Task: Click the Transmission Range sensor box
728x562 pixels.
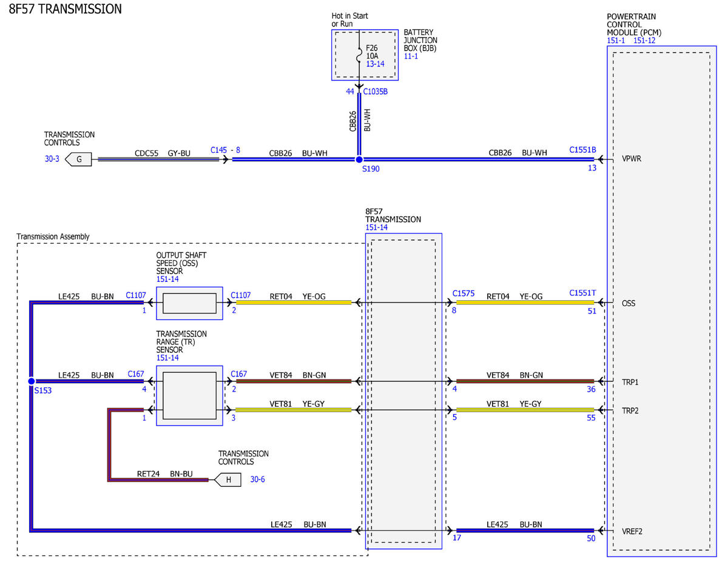Action: point(189,395)
